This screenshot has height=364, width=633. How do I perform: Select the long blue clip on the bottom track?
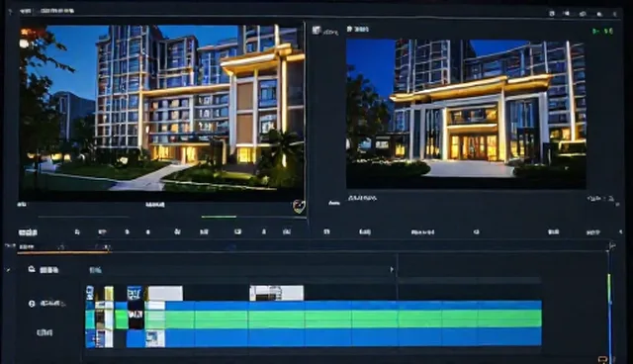(x=353, y=337)
